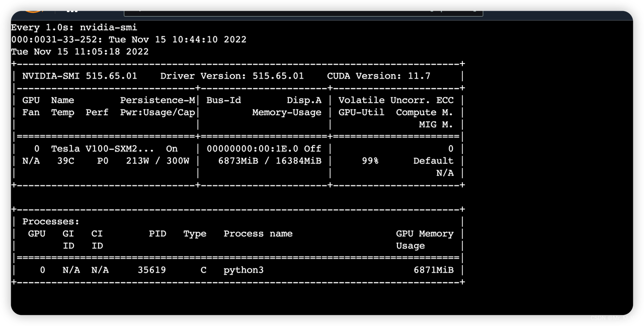644x326 pixels.
Task: Click the 'Processes:' section label
Action: 51,222
